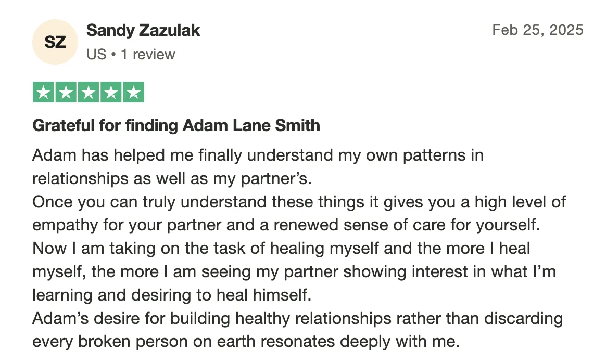This screenshot has width=606, height=364.
Task: Click the first green rating star
Action: pos(43,92)
